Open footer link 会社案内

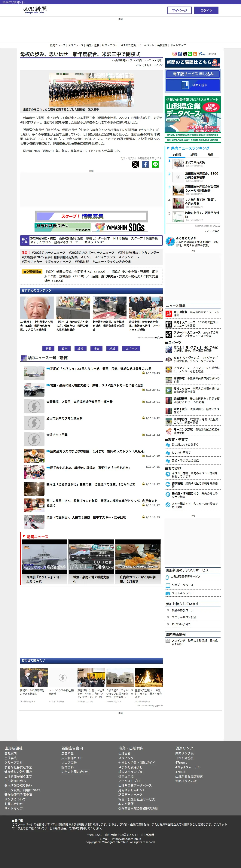[x=11, y=754]
